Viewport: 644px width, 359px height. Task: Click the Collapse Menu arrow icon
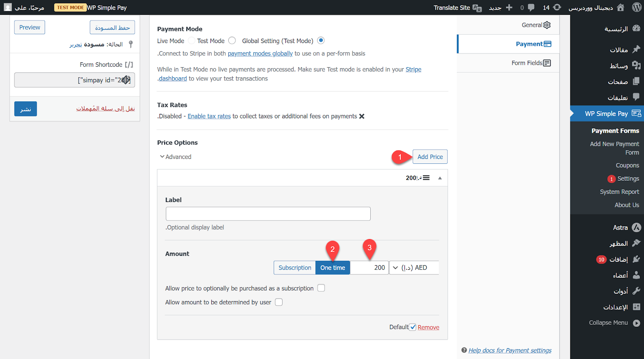pos(636,323)
